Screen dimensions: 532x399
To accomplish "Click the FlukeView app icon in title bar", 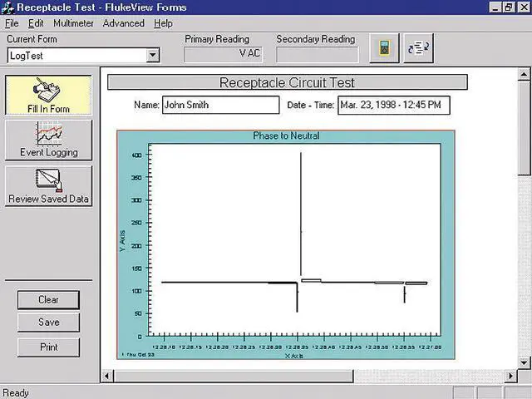I will (8, 7).
